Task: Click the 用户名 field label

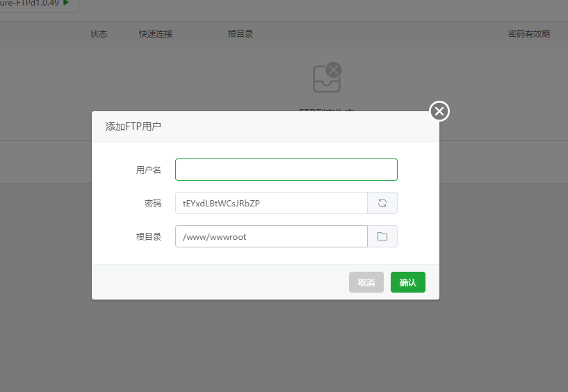Action: [149, 170]
